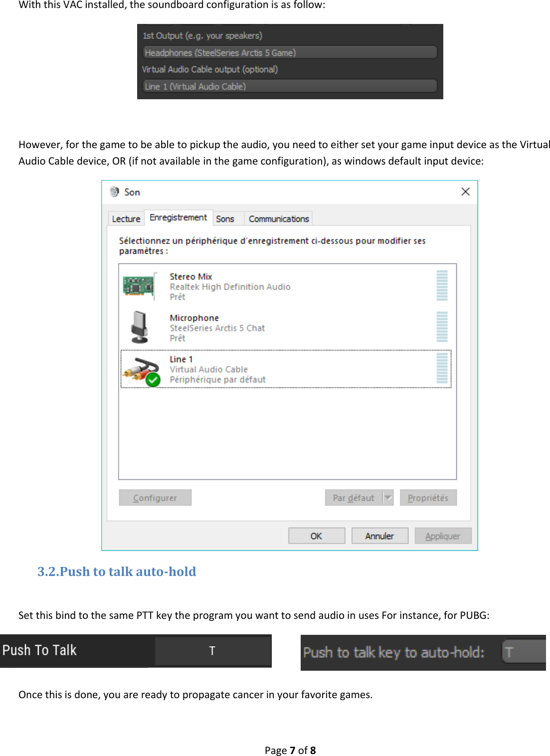Select the Line 1 device name
The width and height of the screenshot is (550, 756).
(x=181, y=359)
